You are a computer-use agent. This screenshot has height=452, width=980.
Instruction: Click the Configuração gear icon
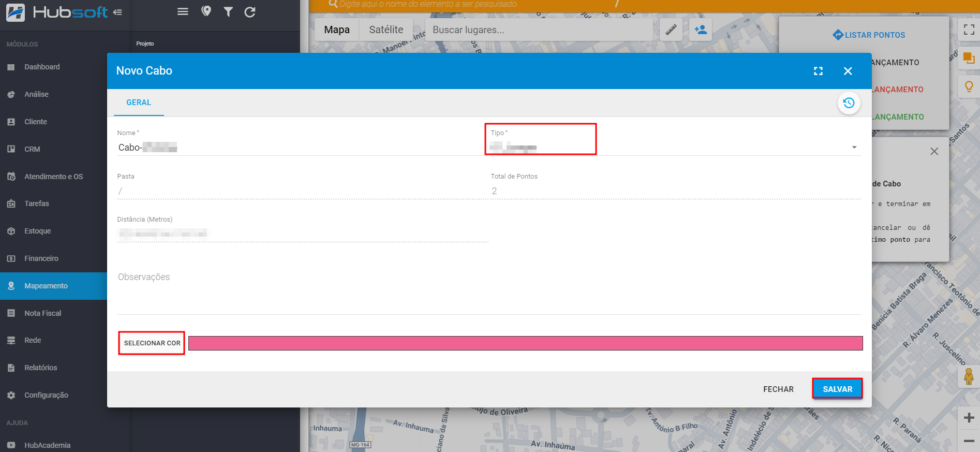pyautogui.click(x=11, y=395)
